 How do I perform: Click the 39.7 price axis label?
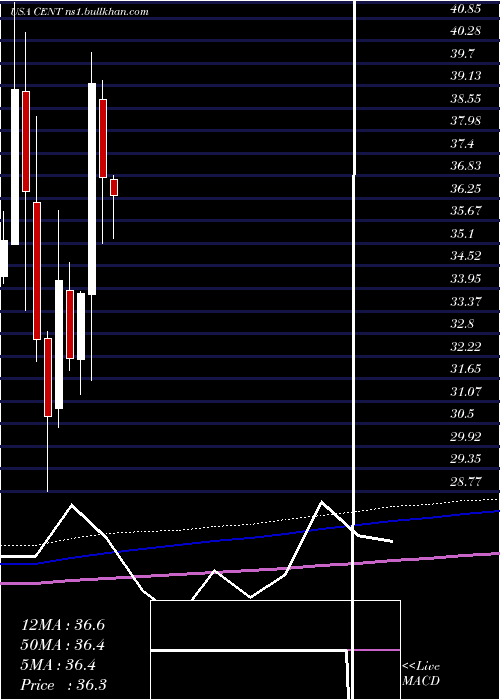pos(462,54)
